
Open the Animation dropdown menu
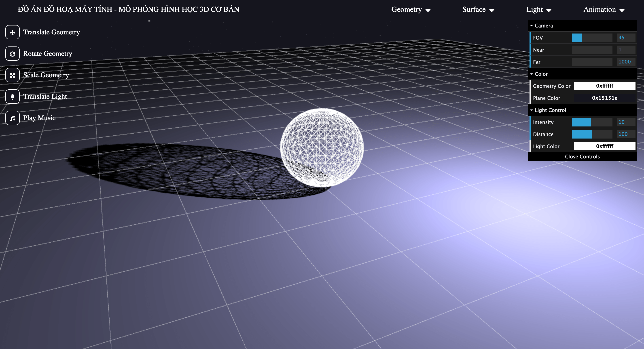[x=605, y=9]
